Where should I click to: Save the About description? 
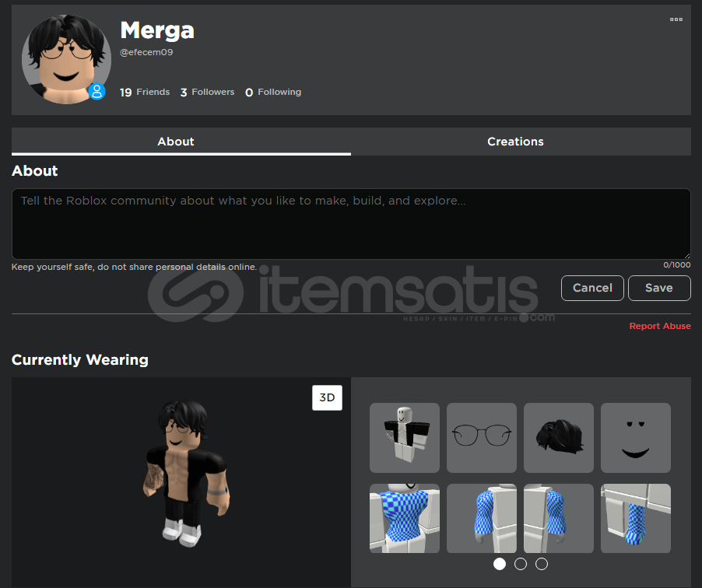pos(659,288)
